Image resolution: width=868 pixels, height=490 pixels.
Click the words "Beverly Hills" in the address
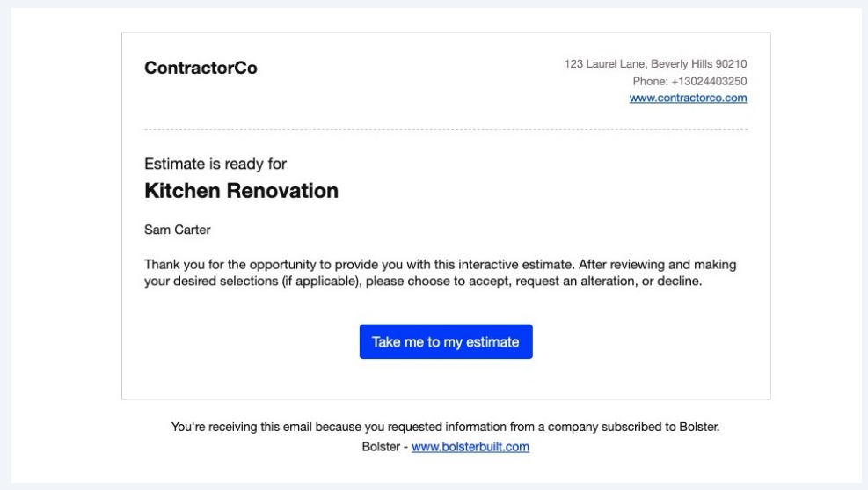[681, 64]
